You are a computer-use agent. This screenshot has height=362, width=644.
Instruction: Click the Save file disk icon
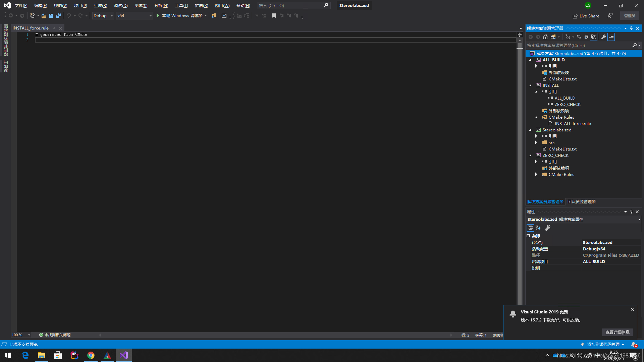[51, 16]
